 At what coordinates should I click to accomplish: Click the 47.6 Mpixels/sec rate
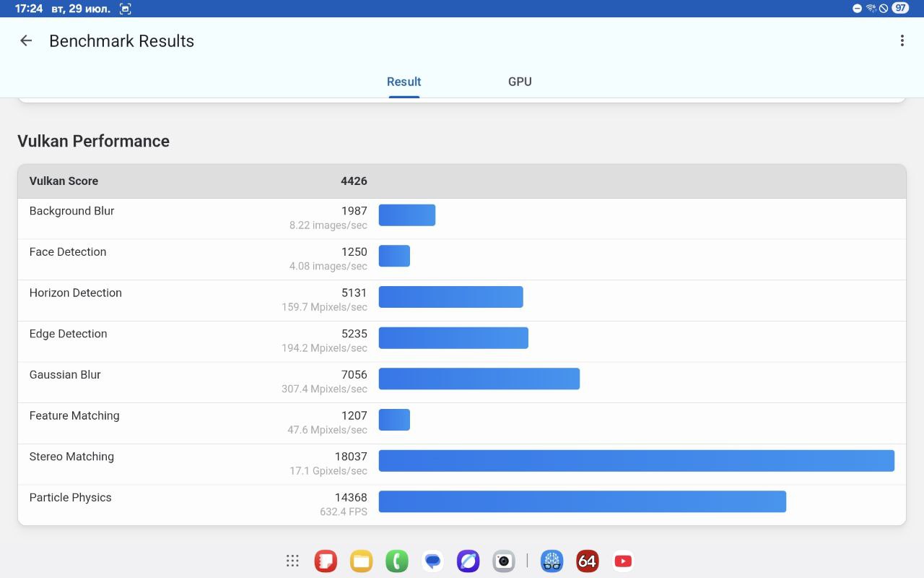click(x=327, y=430)
